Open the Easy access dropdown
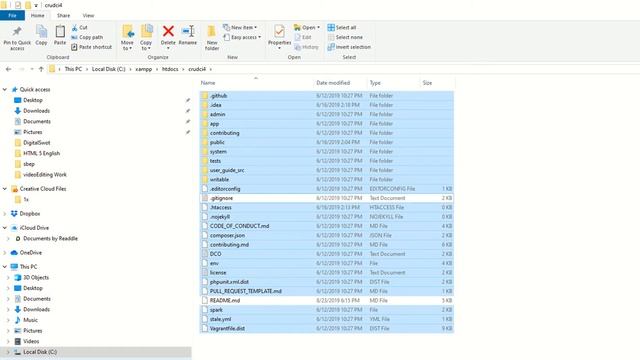The width and height of the screenshot is (640, 360). point(242,37)
